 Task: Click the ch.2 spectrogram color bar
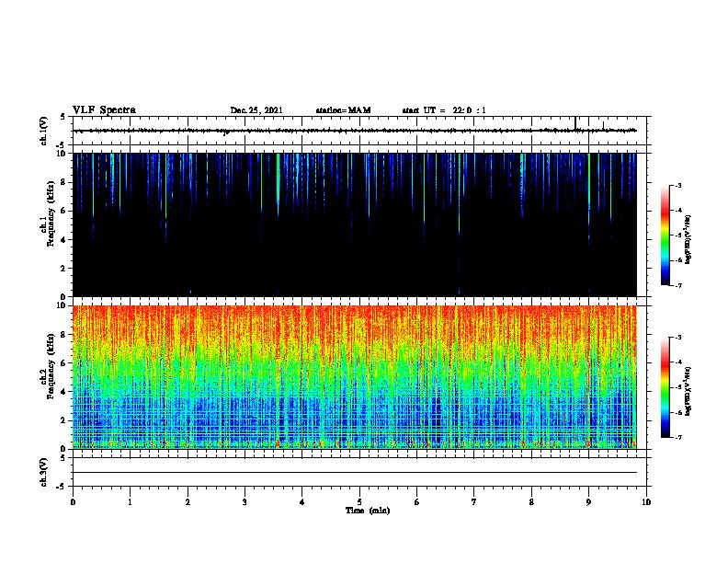coord(665,387)
